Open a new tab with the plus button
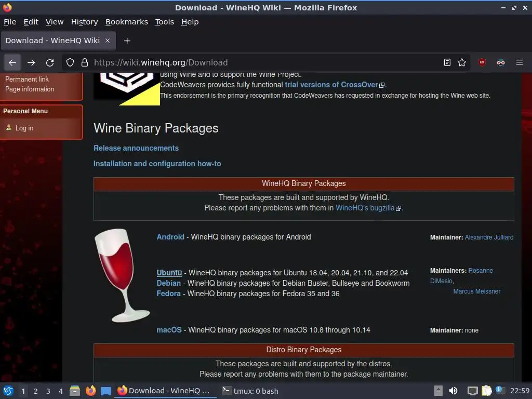 pyautogui.click(x=127, y=41)
